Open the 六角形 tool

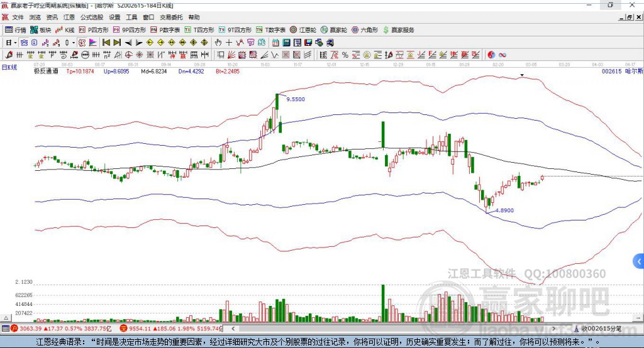tap(365, 30)
